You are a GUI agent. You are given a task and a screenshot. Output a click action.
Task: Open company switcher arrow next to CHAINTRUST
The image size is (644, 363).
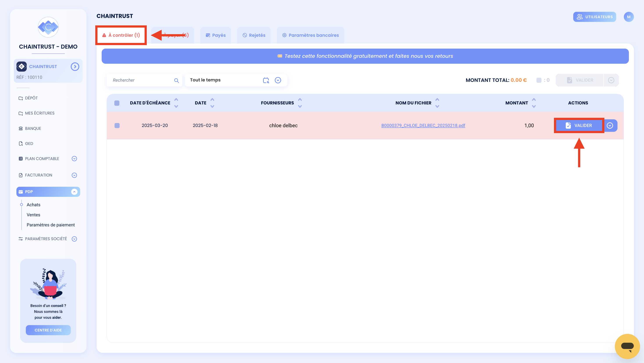pyautogui.click(x=75, y=67)
